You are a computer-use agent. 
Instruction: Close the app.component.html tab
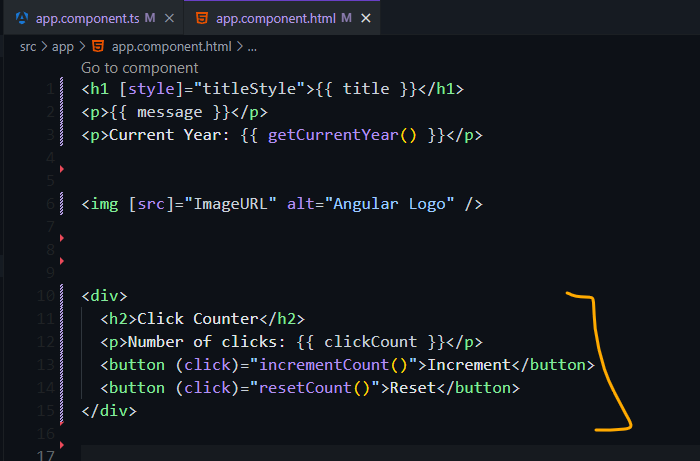pyautogui.click(x=366, y=18)
